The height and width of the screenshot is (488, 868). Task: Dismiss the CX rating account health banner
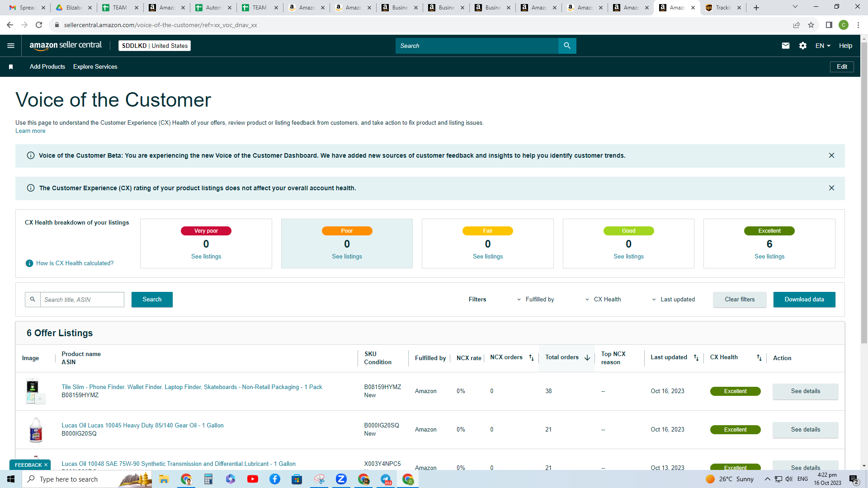point(831,188)
